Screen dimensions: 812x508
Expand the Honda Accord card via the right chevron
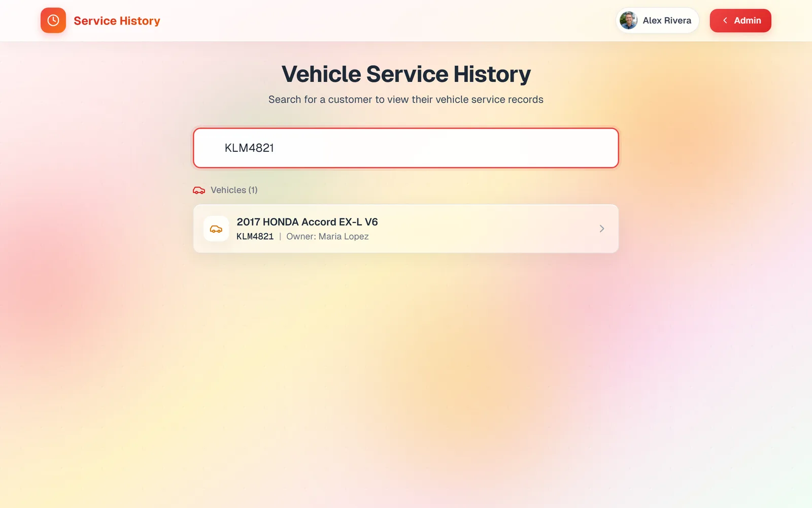[602, 229]
